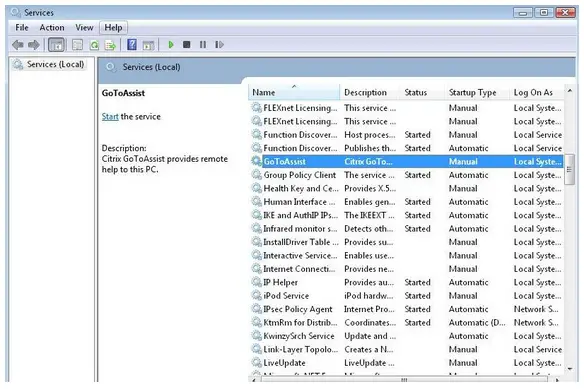The width and height of the screenshot is (584, 389).
Task: Click 'Creates a N...' description cell
Action: point(368,349)
